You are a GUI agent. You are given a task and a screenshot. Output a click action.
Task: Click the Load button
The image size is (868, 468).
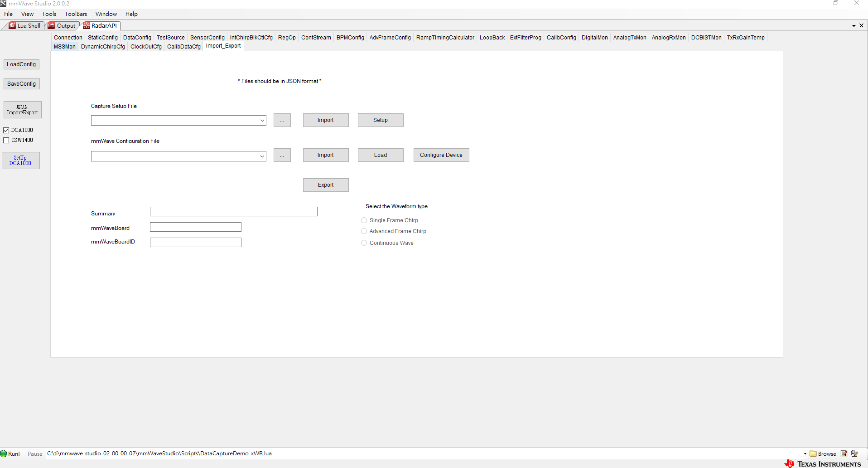click(x=381, y=155)
